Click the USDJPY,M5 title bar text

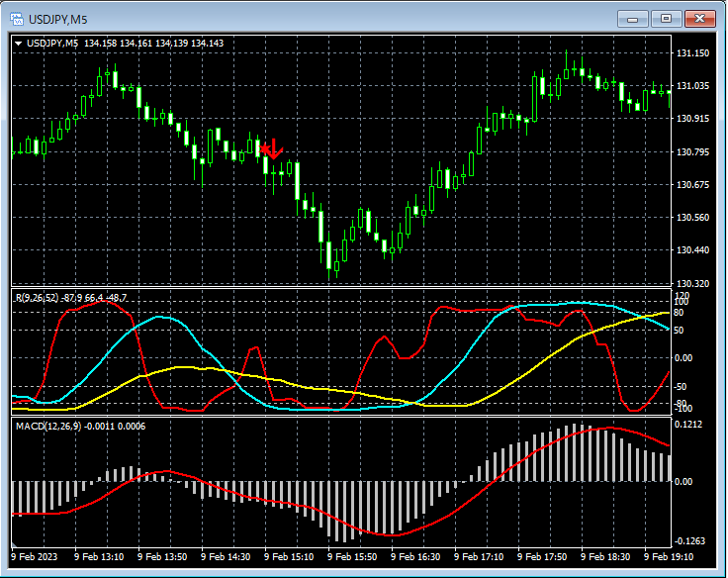[x=57, y=19]
